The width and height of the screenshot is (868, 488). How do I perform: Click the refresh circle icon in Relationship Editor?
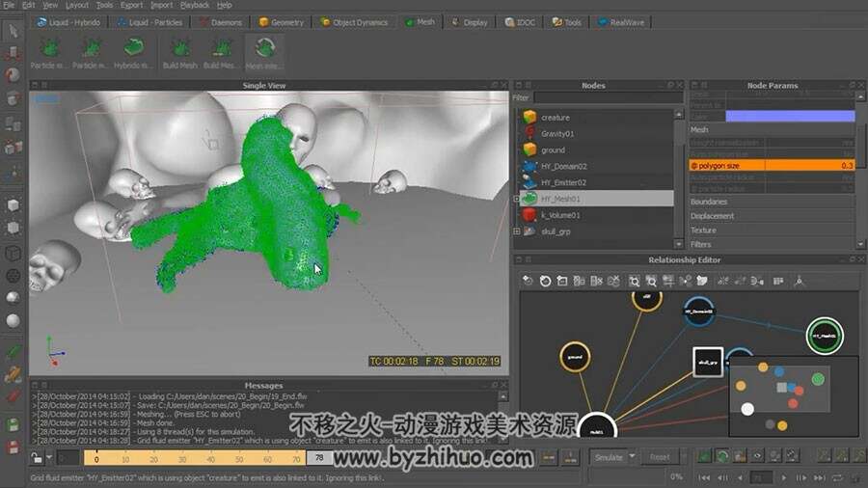coord(545,281)
